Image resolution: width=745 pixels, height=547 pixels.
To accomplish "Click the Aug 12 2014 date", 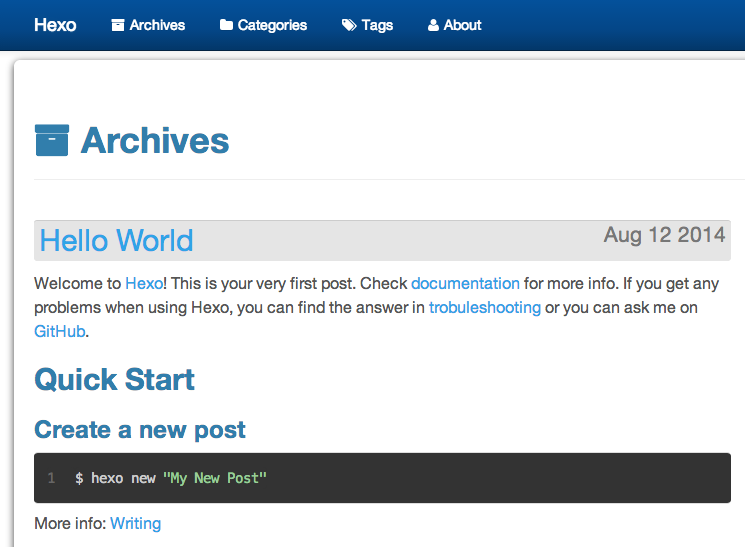I will pyautogui.click(x=664, y=235).
